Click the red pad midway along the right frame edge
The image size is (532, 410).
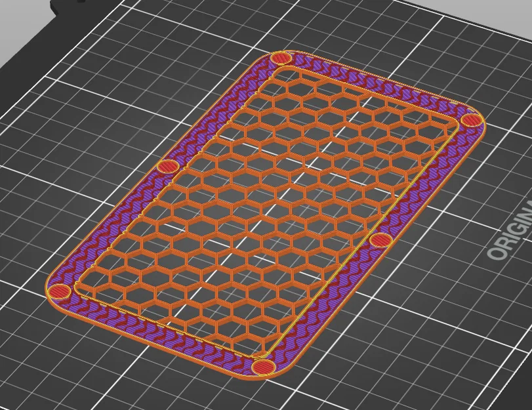pyautogui.click(x=381, y=240)
